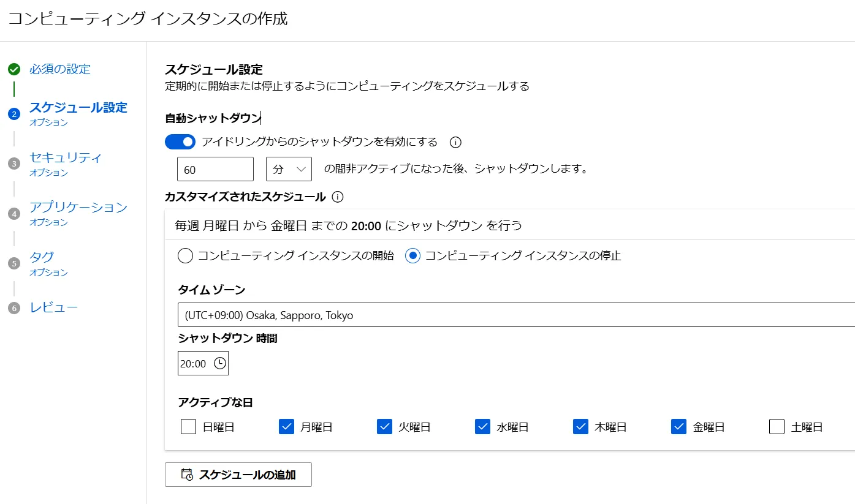Collapse the weekly 20:00 shutdown schedule header

click(x=509, y=225)
